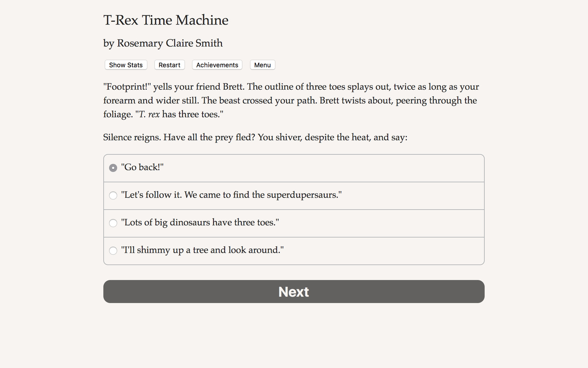Choose "Let's follow it" option
Image resolution: width=588 pixels, height=368 pixels.
point(231,195)
